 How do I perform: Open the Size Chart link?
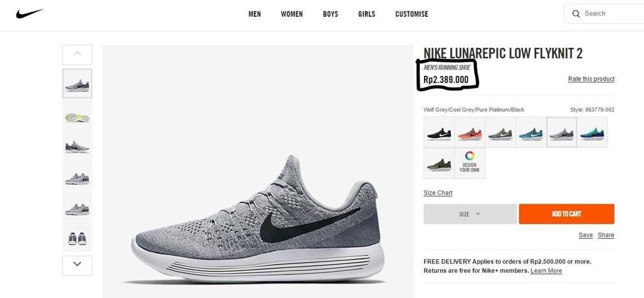438,193
